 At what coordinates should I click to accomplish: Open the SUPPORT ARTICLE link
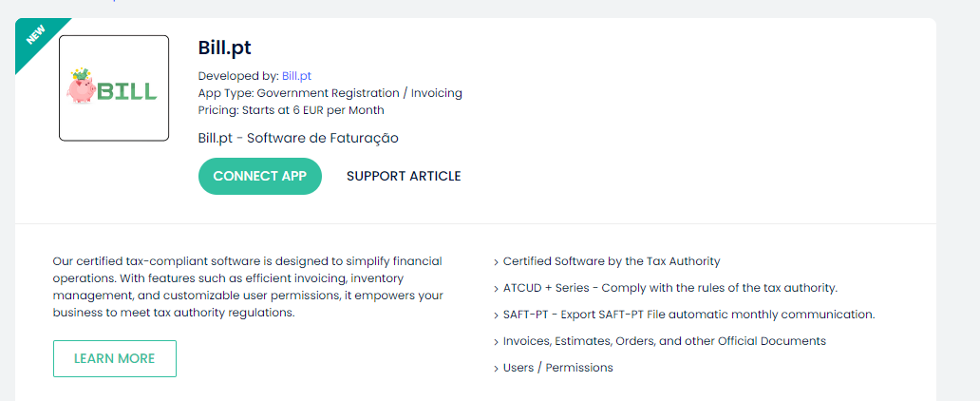(x=404, y=176)
